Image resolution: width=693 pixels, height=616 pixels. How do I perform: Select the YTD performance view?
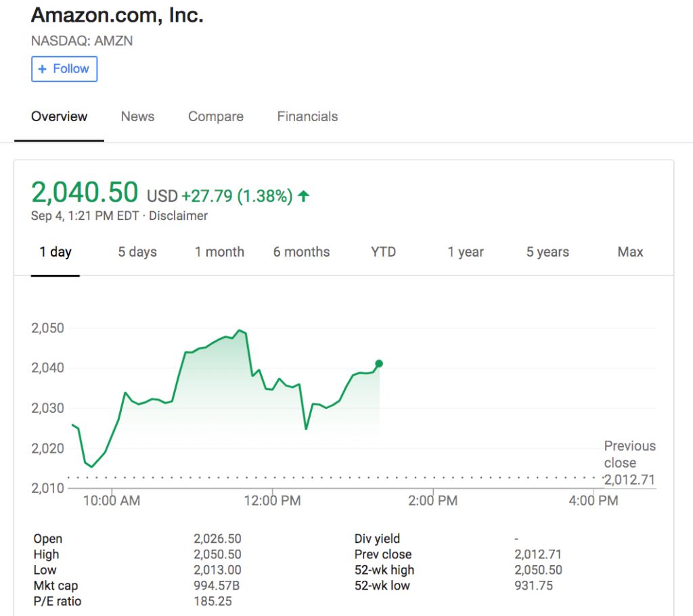(383, 251)
